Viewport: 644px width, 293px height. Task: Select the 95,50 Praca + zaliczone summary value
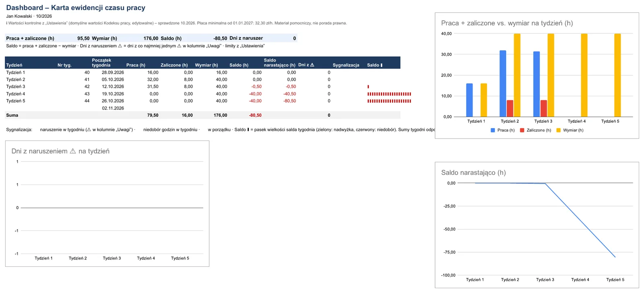[83, 38]
